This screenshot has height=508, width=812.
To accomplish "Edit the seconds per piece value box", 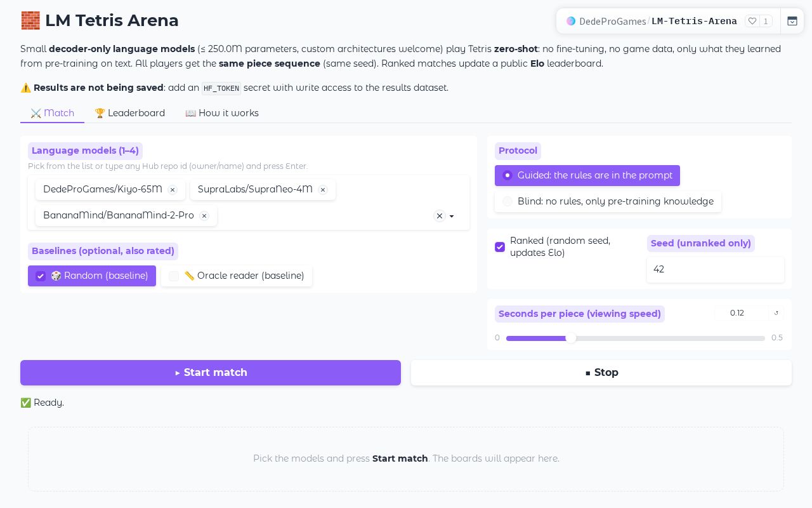I will click(x=742, y=313).
